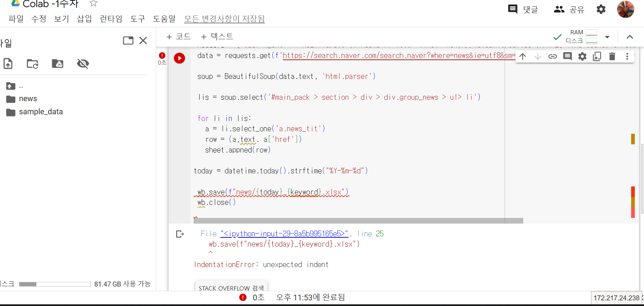644x306 pixels.
Task: Close the files side panel
Action: 143,40
